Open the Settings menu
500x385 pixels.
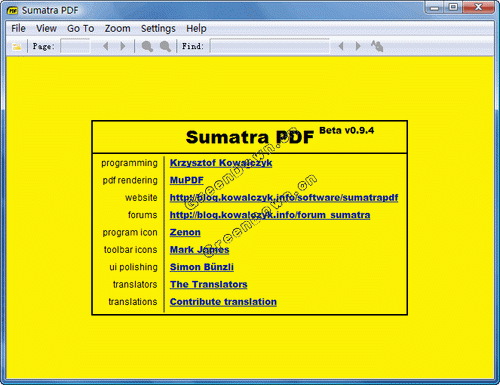tap(158, 29)
